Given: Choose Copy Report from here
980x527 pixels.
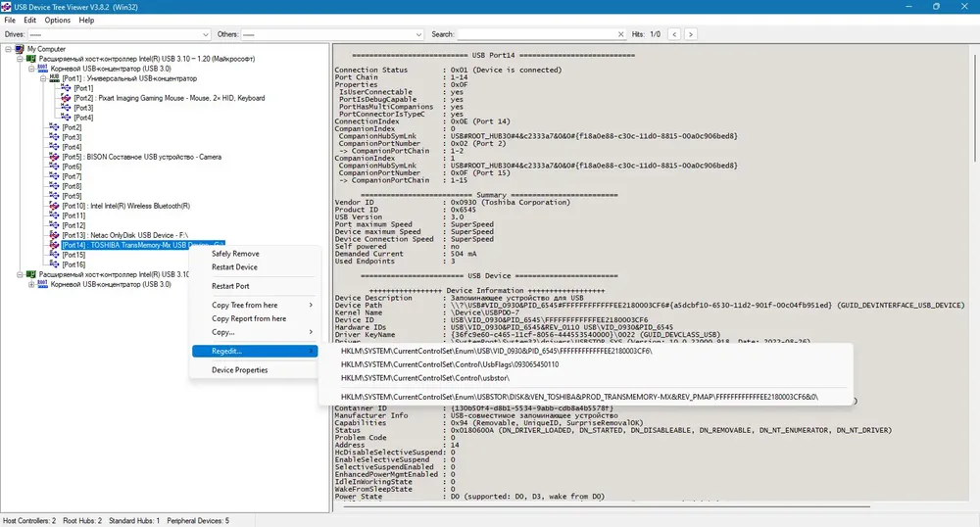Looking at the screenshot, I should (255, 318).
